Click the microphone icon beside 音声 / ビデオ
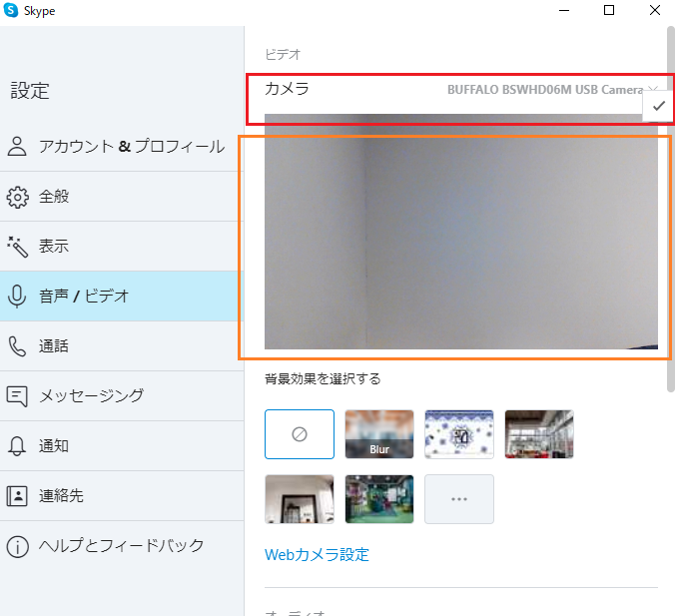675x616 pixels. [17, 297]
